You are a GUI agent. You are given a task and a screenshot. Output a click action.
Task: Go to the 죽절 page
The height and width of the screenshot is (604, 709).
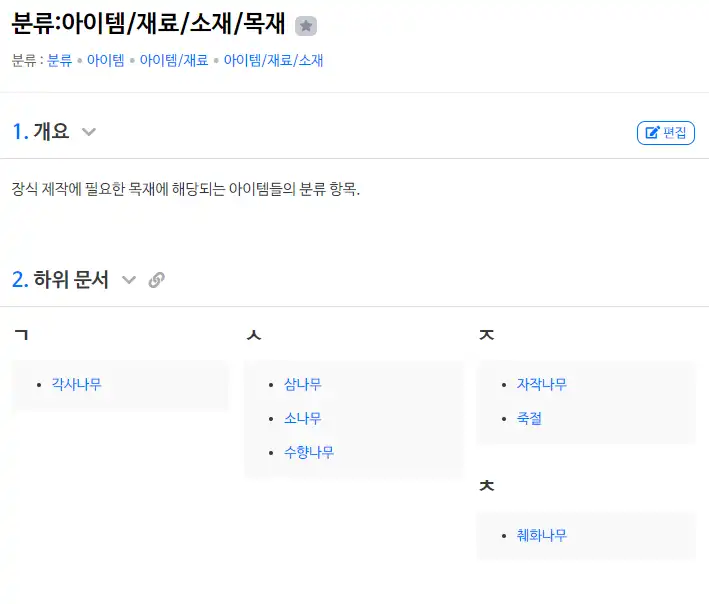tap(529, 418)
